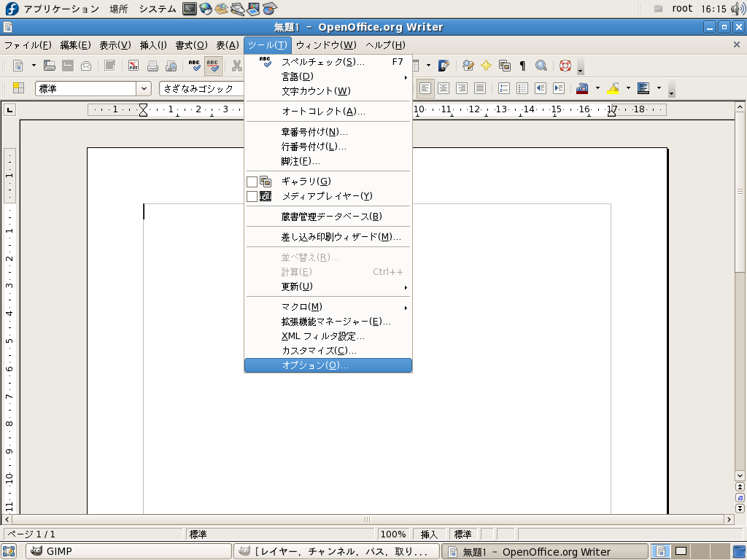This screenshot has height=560, width=747.
Task: Open the Styles and Formatting icon
Action: pos(18,88)
